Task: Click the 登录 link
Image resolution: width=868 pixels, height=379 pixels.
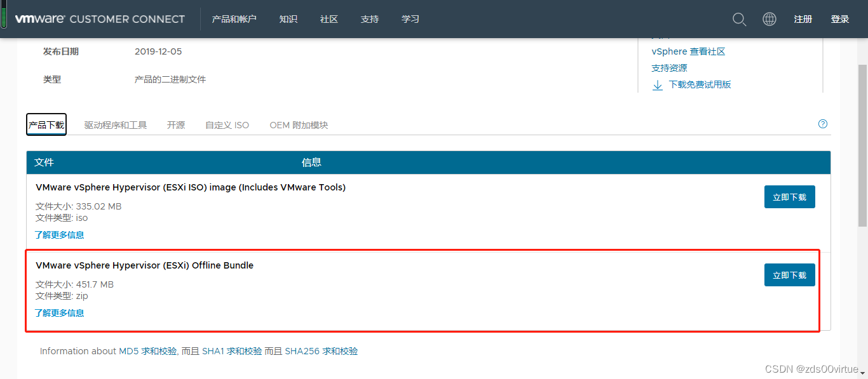Action: [x=840, y=19]
